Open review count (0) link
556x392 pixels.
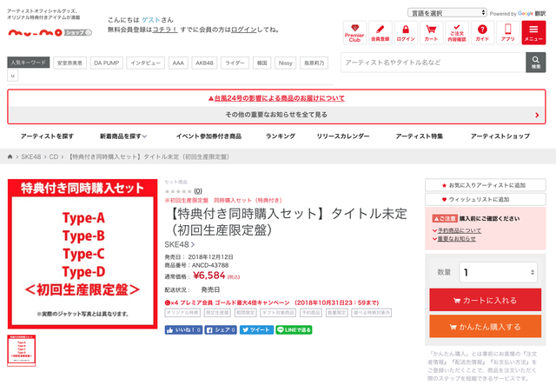(x=198, y=191)
